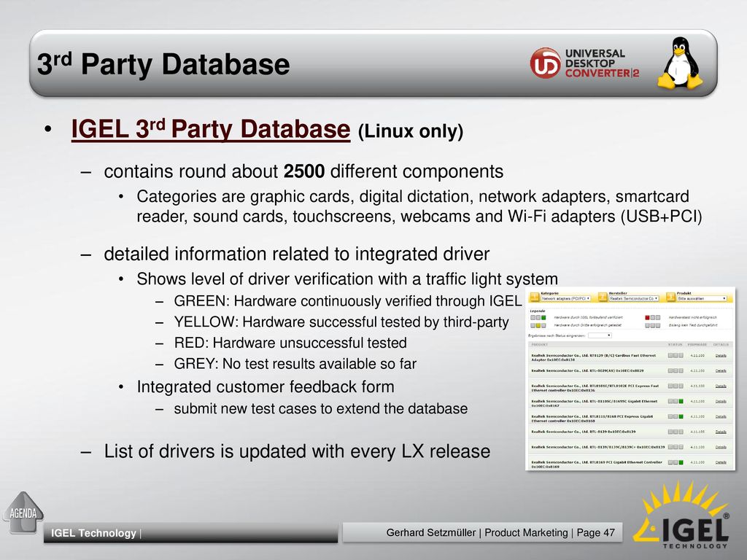Click the '(Linux only)' text

pos(410,131)
